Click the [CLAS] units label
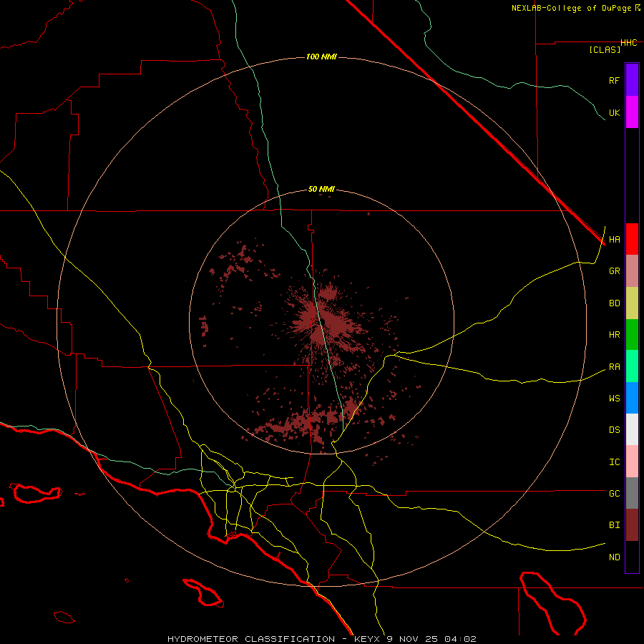 pyautogui.click(x=605, y=49)
